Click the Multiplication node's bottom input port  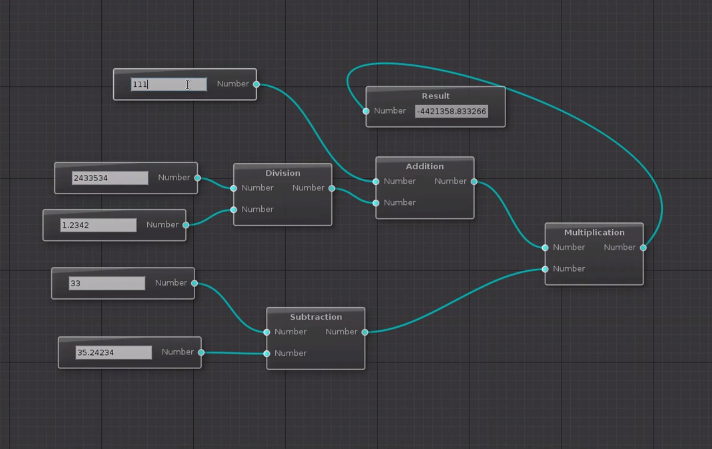(545, 269)
